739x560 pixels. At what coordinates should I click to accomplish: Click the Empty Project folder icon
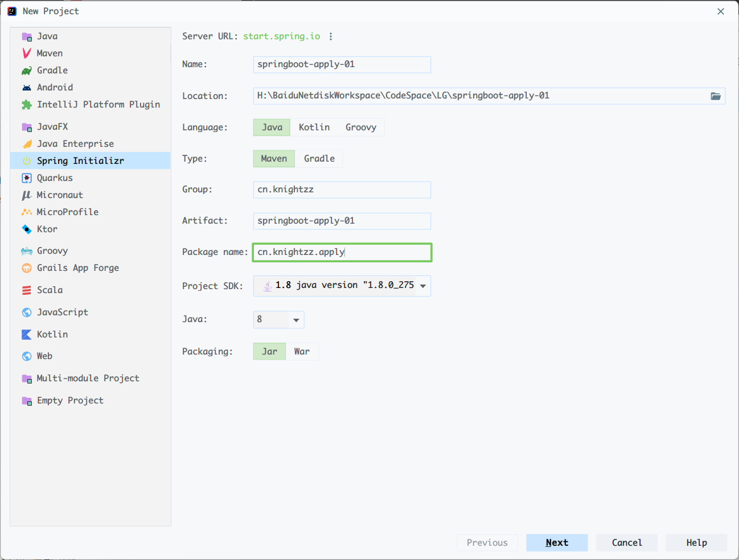pos(27,401)
